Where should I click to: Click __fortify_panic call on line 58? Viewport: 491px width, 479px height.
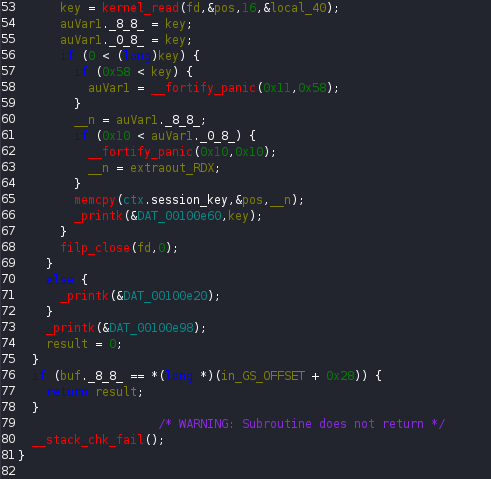[x=203, y=88]
